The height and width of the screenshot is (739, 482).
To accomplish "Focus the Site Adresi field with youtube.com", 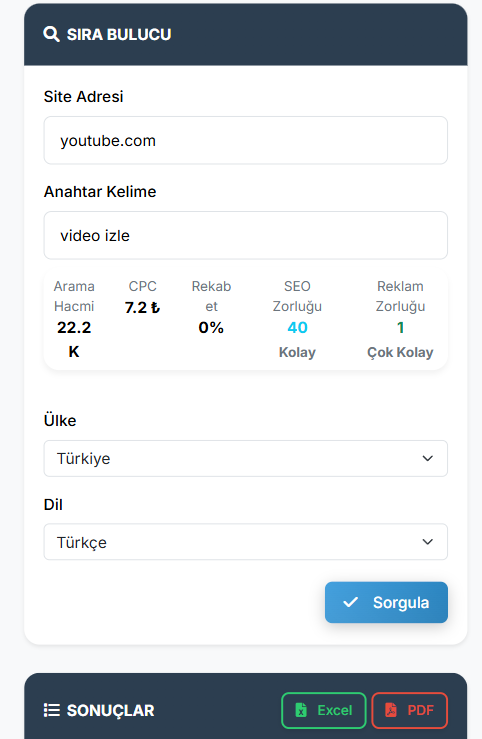I will coord(245,140).
